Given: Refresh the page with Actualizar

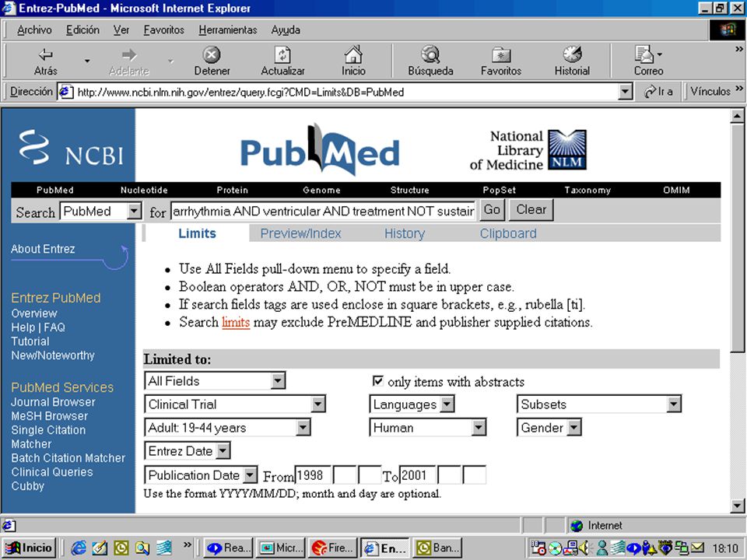Looking at the screenshot, I should 282,61.
